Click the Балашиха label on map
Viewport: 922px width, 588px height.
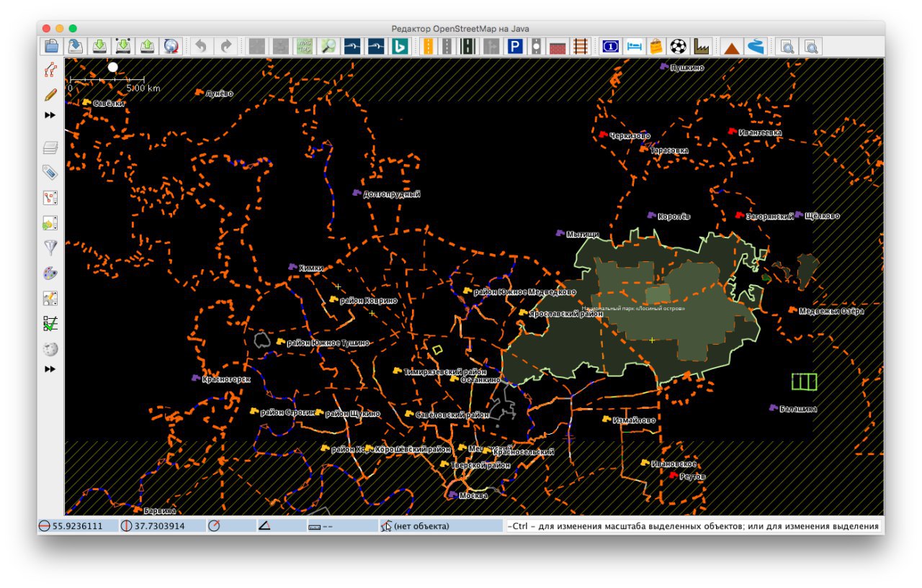(x=798, y=409)
